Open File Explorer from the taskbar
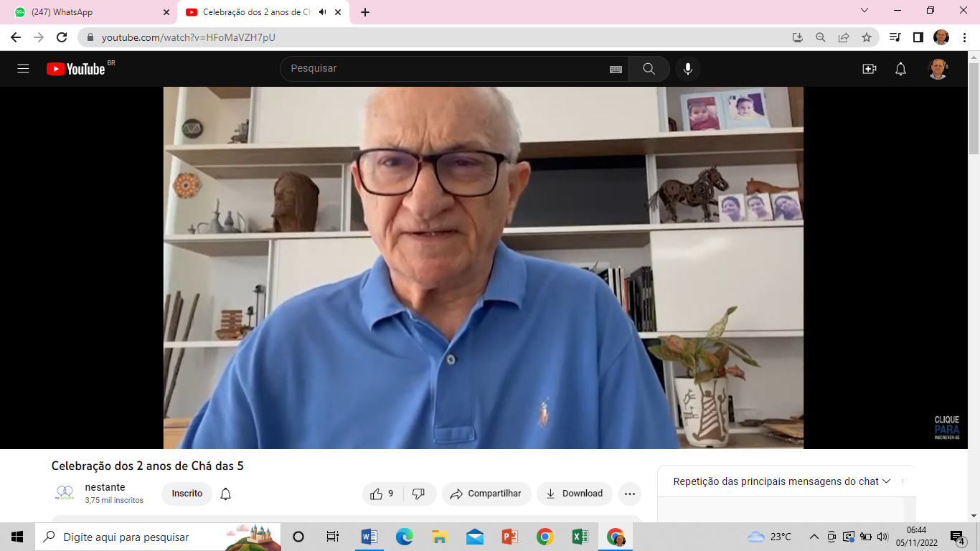This screenshot has height=551, width=980. pyautogui.click(x=439, y=537)
